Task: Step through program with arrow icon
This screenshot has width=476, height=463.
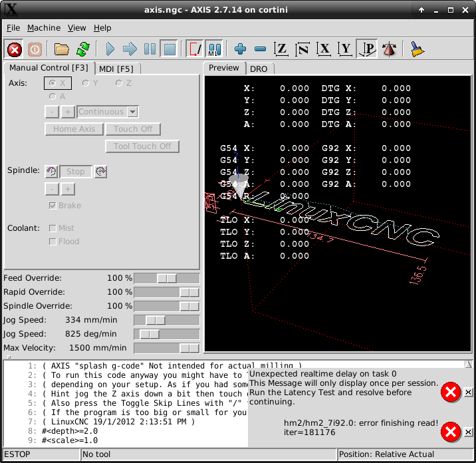Action: pyautogui.click(x=130, y=49)
